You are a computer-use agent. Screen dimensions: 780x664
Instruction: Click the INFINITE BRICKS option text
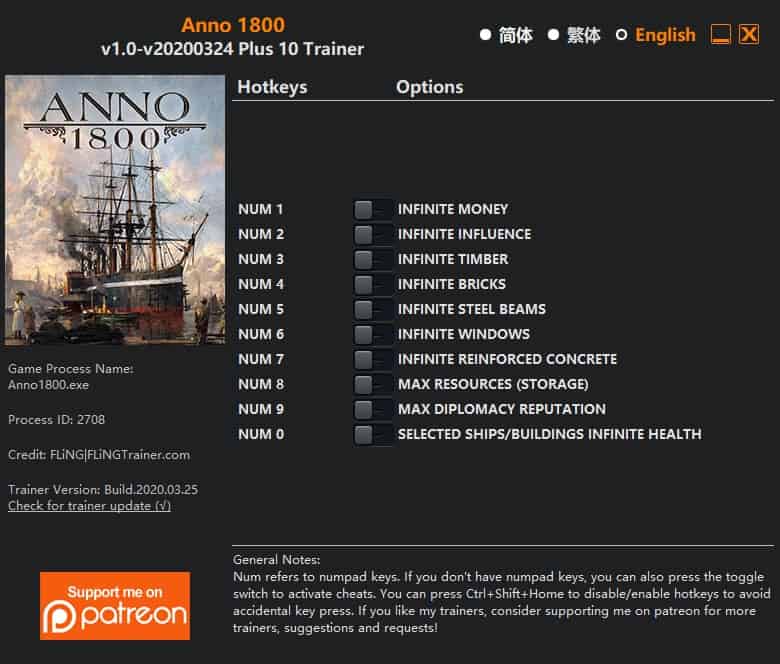tap(452, 285)
